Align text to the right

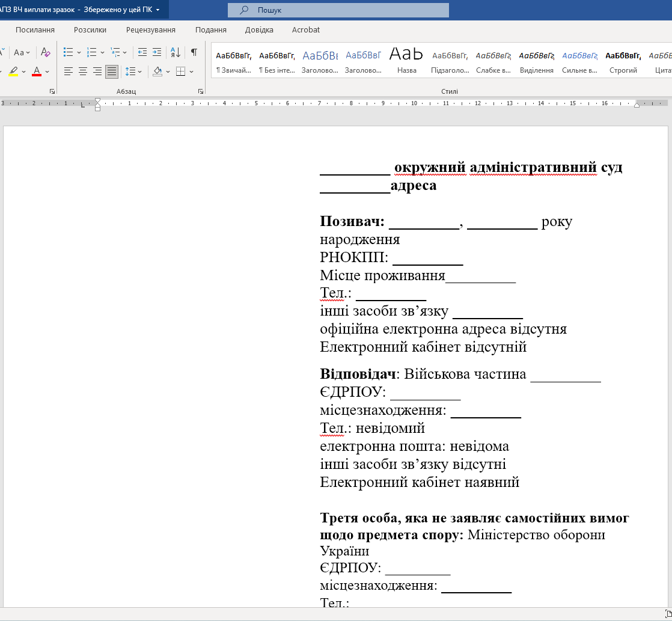[97, 72]
